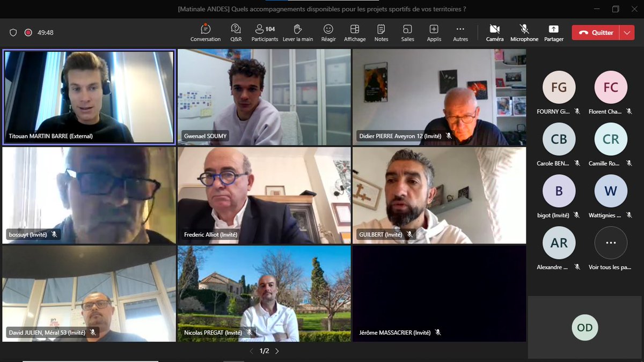Select bossuyt video tile

click(x=89, y=195)
